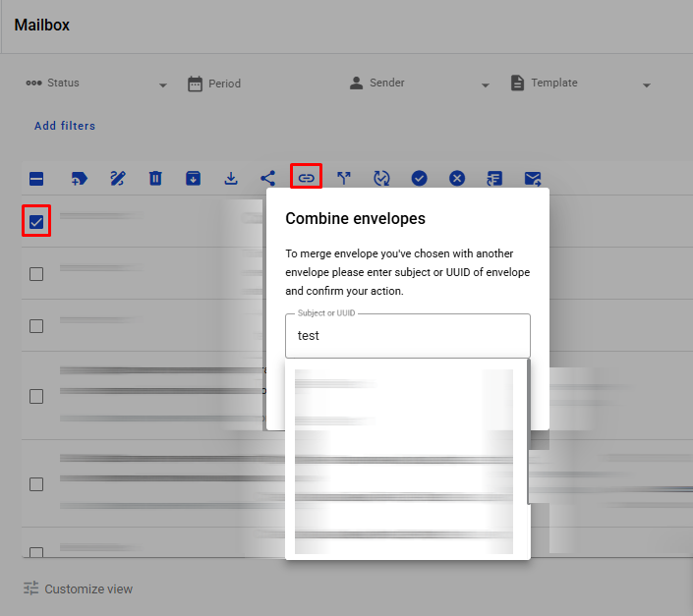693x616 pixels.
Task: Click the sync refresh check icon
Action: (x=381, y=179)
